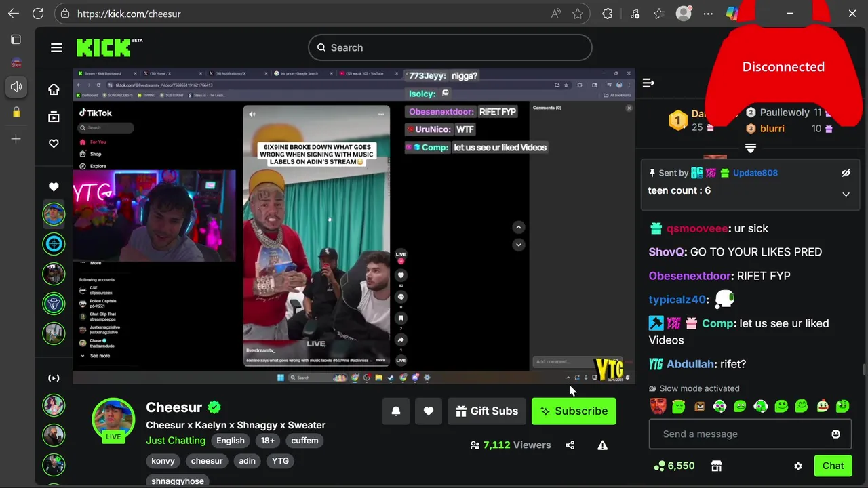
Task: Expand the pinned message chevron
Action: pyautogui.click(x=846, y=195)
